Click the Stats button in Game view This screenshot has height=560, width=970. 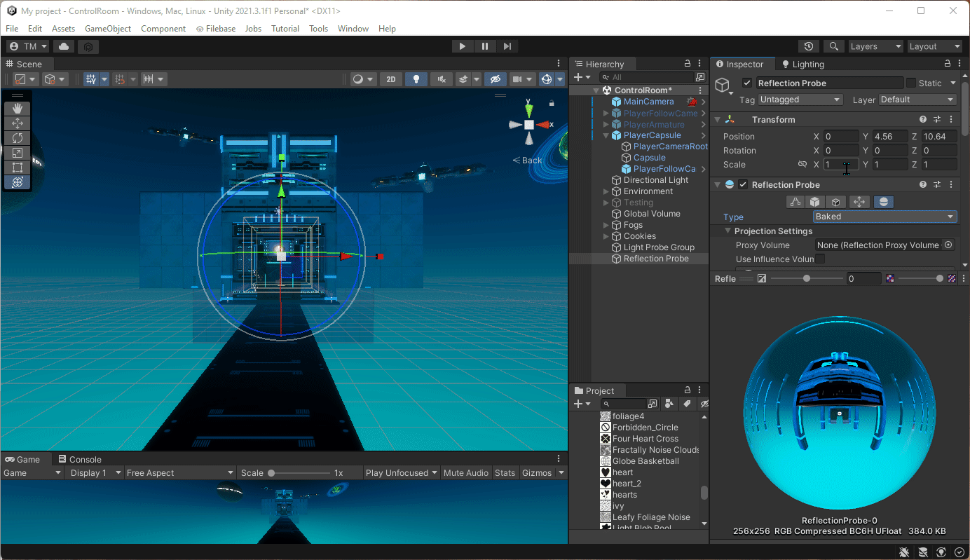click(505, 472)
